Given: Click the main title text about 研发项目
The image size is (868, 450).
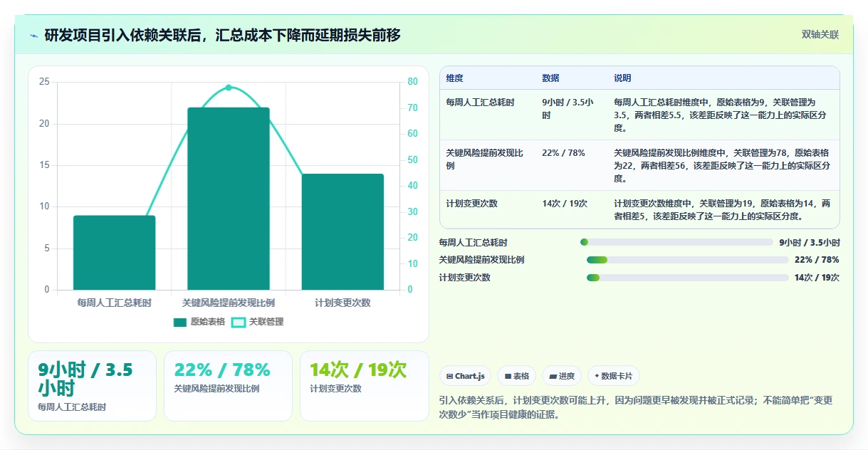Looking at the screenshot, I should coord(222,35).
